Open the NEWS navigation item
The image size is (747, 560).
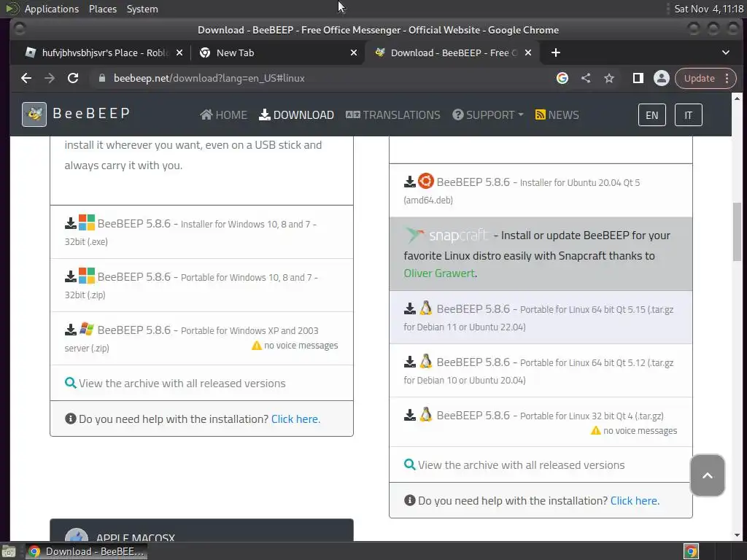pyautogui.click(x=557, y=114)
